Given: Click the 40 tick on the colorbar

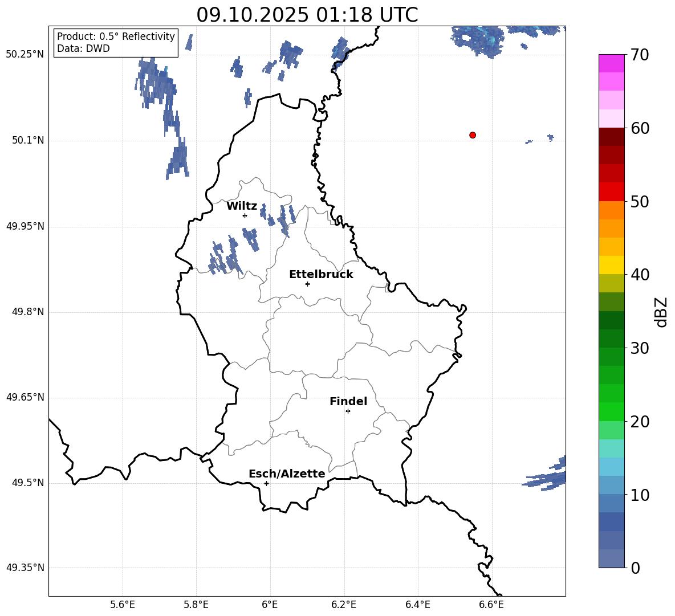Looking at the screenshot, I should point(640,275).
